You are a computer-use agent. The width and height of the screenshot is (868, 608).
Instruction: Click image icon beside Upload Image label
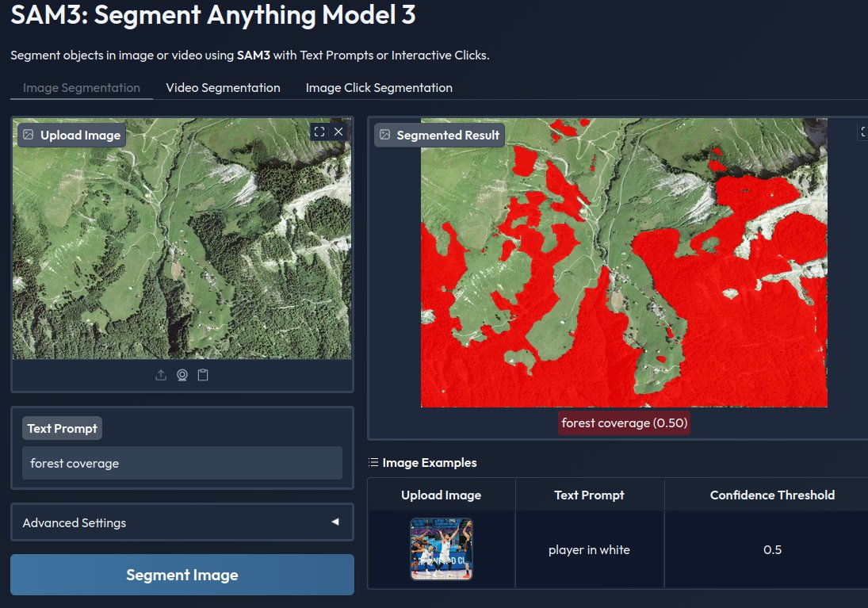pos(29,135)
